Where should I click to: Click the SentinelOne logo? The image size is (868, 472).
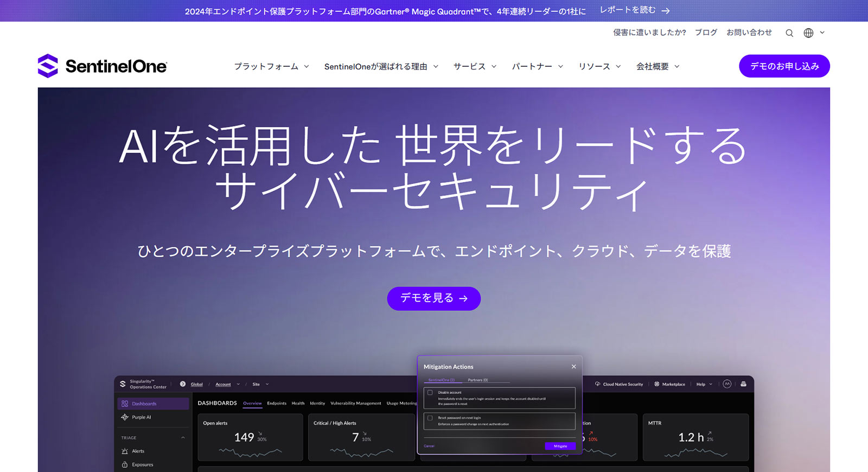point(103,66)
